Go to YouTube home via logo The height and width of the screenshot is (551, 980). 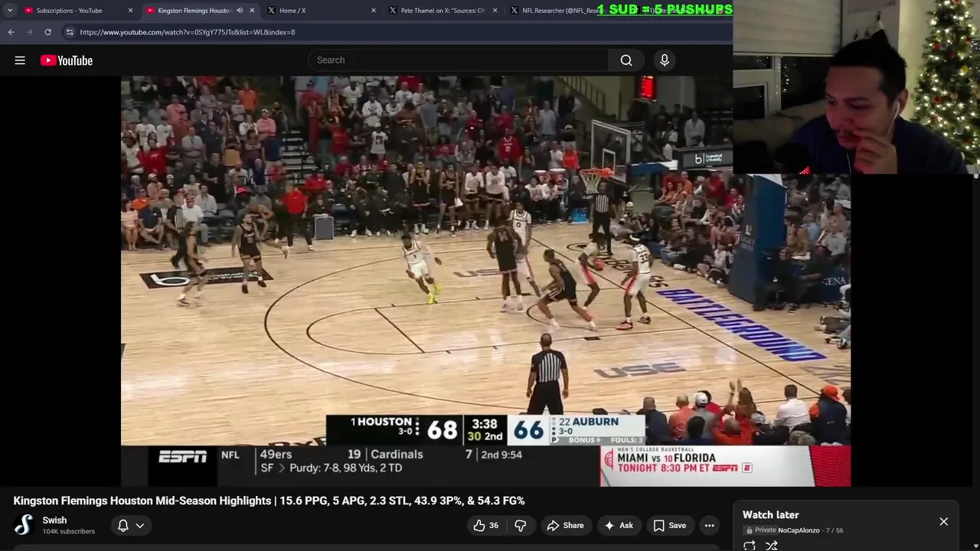click(67, 60)
